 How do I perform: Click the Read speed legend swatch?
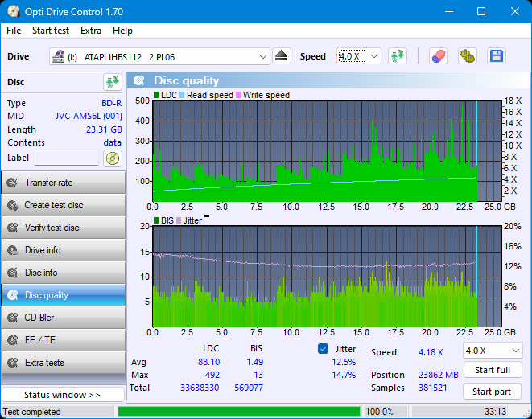pos(182,95)
